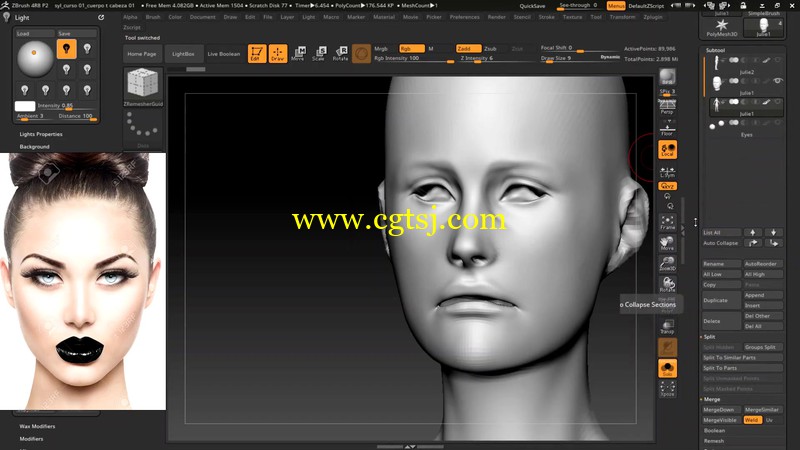
Task: Enable the Zadd mode
Action: coord(468,48)
